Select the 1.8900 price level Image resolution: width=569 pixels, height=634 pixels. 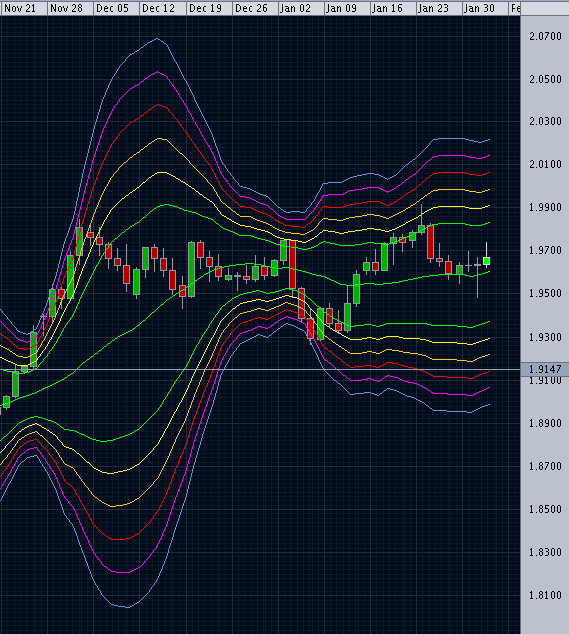click(546, 423)
